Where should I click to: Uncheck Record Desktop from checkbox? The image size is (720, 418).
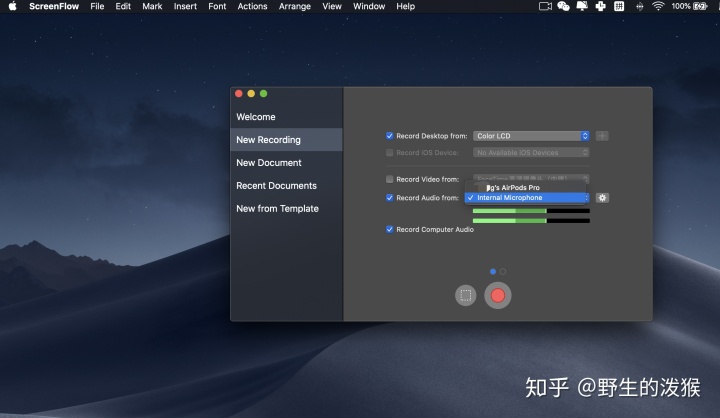pos(389,136)
